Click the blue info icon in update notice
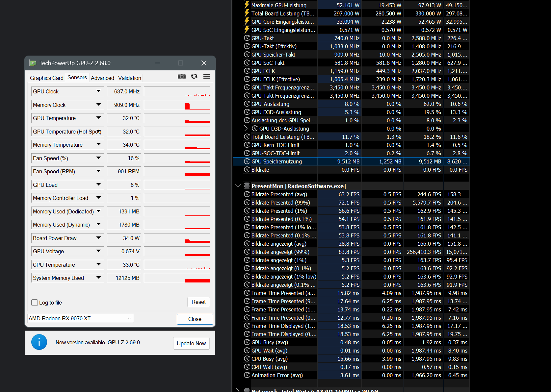551x392 pixels. (39, 342)
